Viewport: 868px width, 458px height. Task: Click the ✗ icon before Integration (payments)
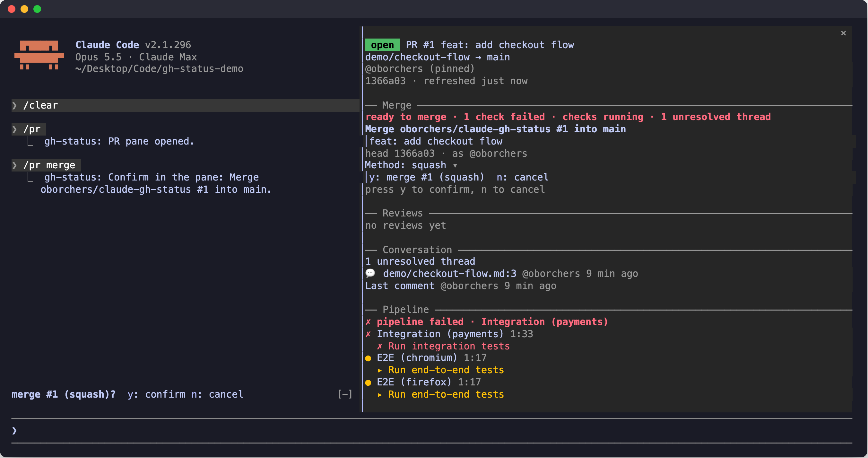coord(368,334)
